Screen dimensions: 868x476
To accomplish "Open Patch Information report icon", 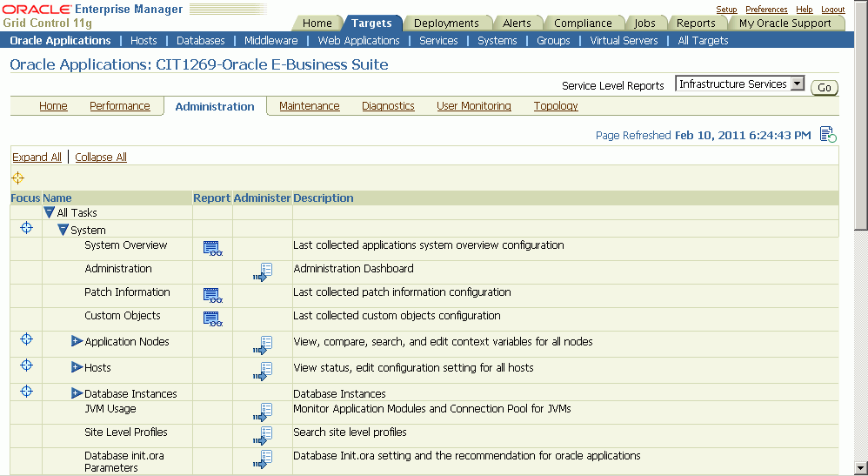I will tap(212, 295).
